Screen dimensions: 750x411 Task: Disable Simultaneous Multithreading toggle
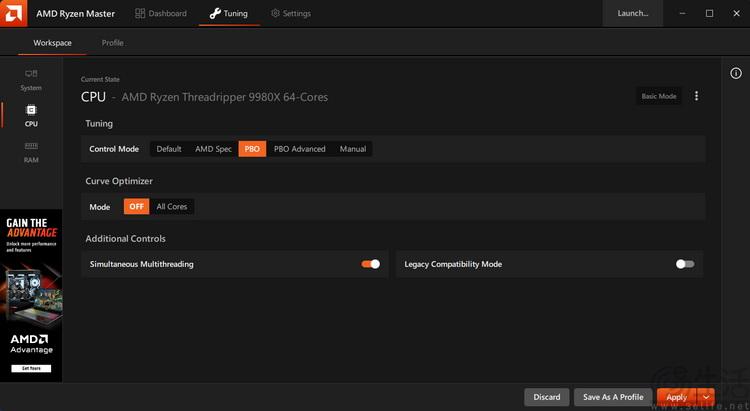(371, 264)
